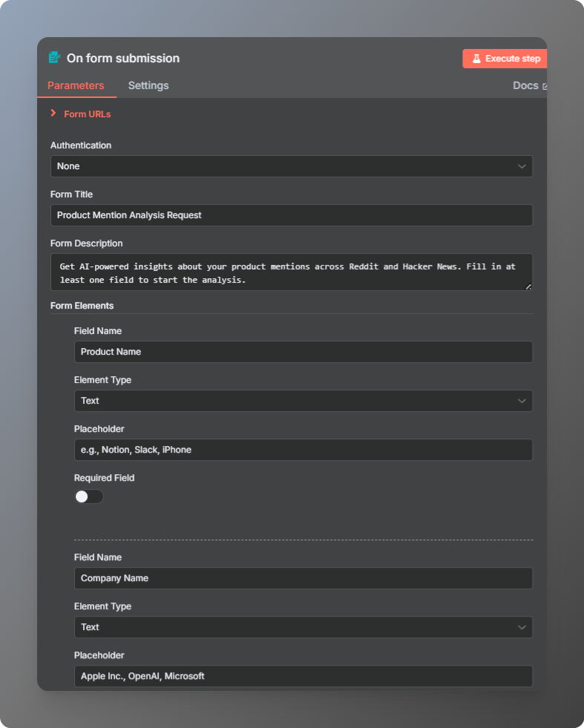Click into the Form Description text area

pyautogui.click(x=291, y=272)
